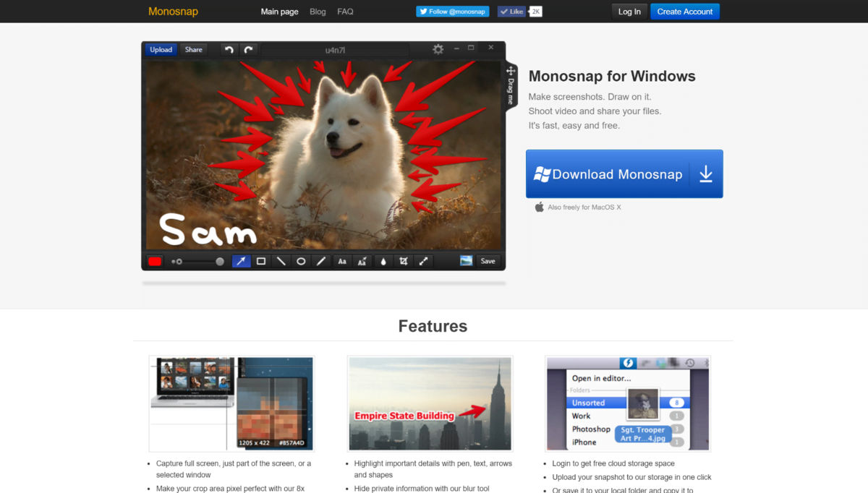The image size is (868, 493).
Task: Click the Apple logo icon
Action: click(x=539, y=207)
